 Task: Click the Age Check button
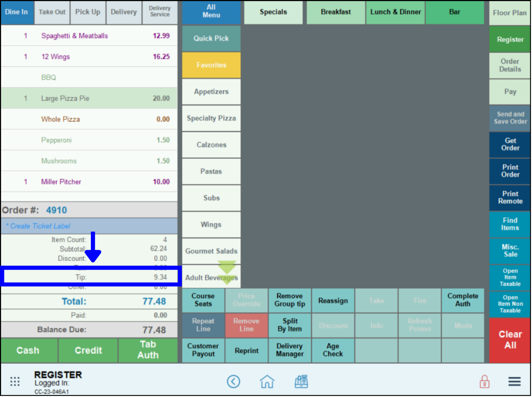[x=333, y=350]
